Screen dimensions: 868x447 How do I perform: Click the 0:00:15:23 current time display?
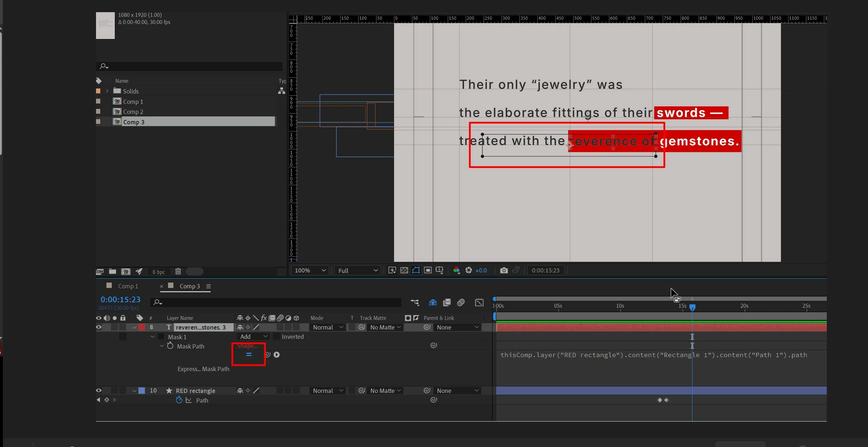click(x=120, y=299)
